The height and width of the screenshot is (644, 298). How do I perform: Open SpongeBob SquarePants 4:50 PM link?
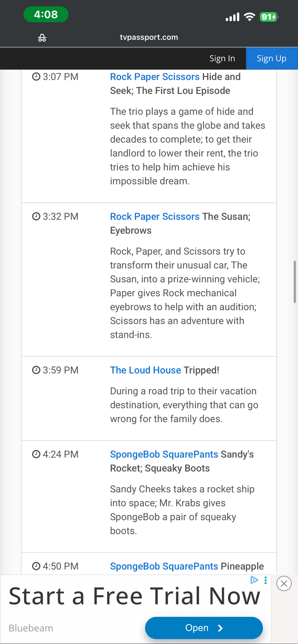[164, 566]
